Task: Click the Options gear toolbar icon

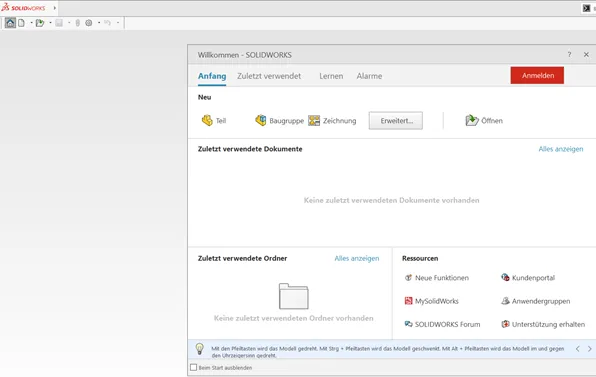Action: (x=89, y=23)
